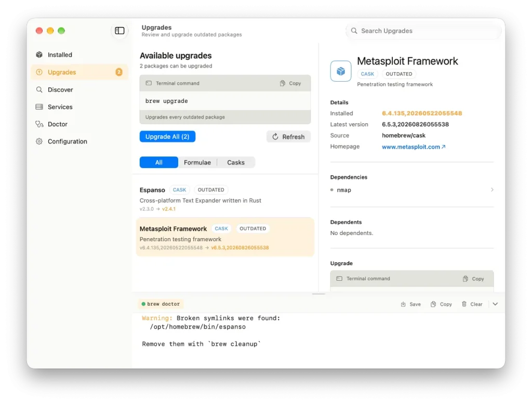Switch to the Casks filter tab
Viewport: 532px width, 404px height.
[x=236, y=162]
